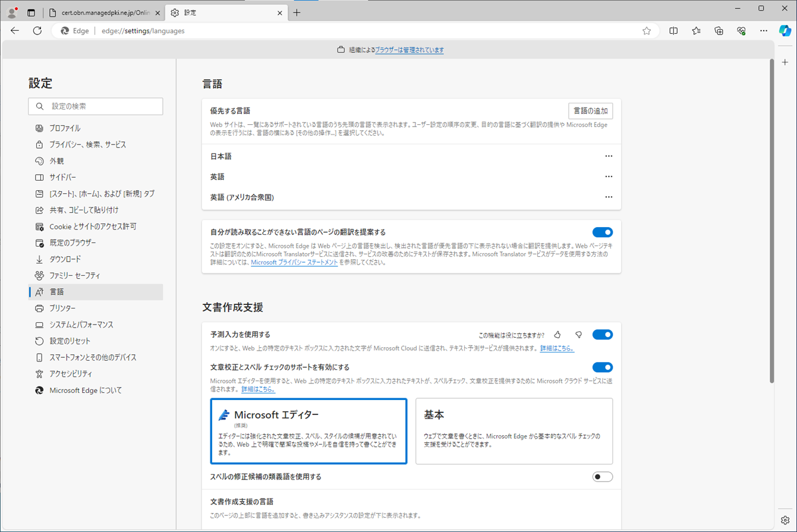Click the sidebar plus customize icon
This screenshot has height=532, width=797.
pyautogui.click(x=785, y=62)
